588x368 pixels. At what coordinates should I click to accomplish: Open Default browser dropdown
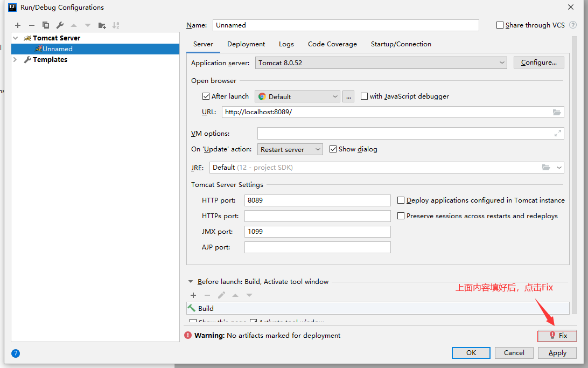pos(297,96)
